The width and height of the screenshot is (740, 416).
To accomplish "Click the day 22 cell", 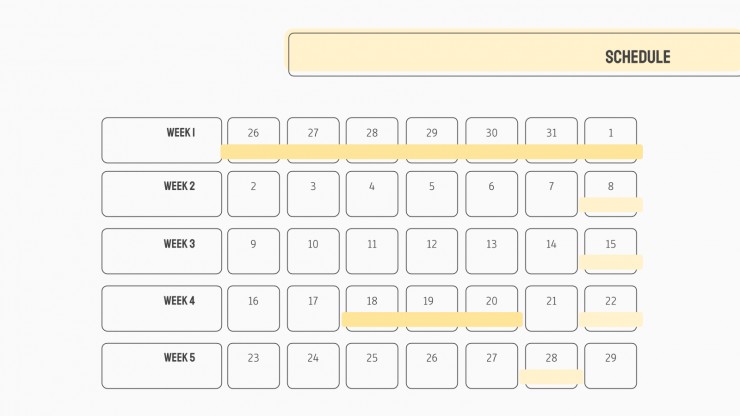I will [x=611, y=308].
